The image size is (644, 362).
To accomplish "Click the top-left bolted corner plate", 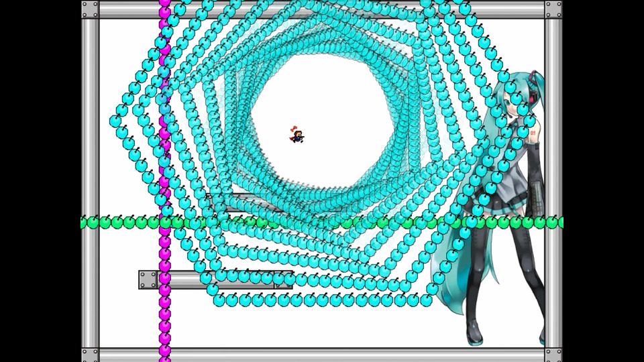I will [90, 9].
